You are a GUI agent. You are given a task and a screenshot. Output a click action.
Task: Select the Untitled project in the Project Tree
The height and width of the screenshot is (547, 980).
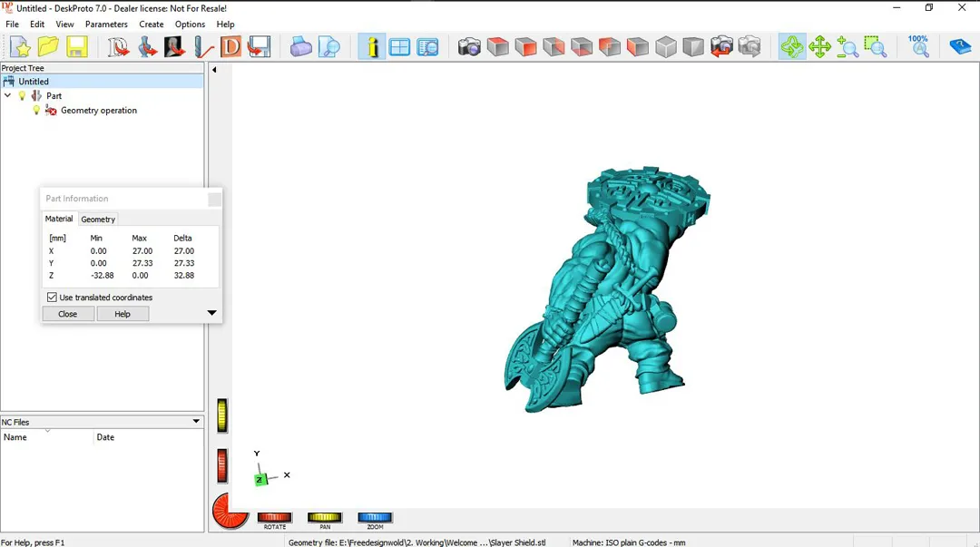(34, 82)
